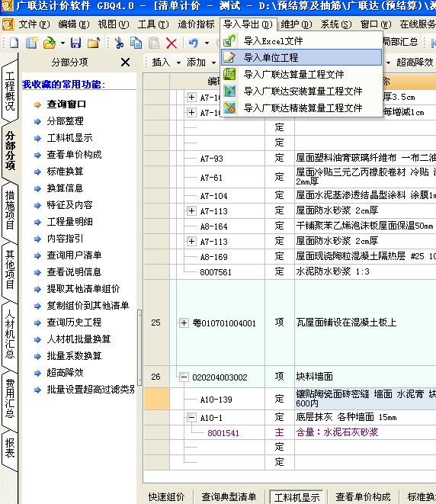Viewport: 436px width, 504px height.
Task: Expand the second A7-113 row above A8-169
Action: [192, 241]
